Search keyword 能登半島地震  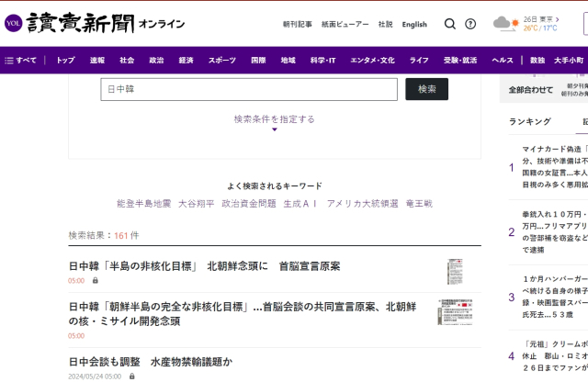[143, 204]
